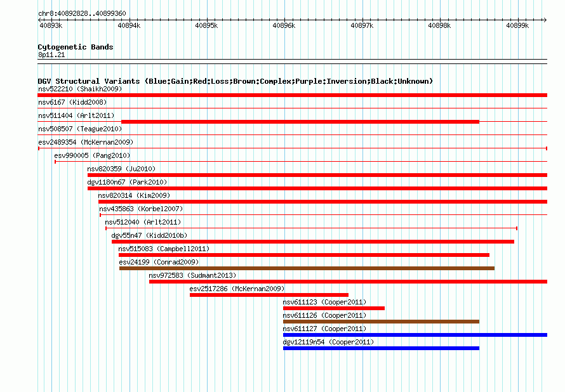Viewport: 565px width, 392px height.
Task: Select the nsv820359 red loss bar
Action: pos(317,175)
